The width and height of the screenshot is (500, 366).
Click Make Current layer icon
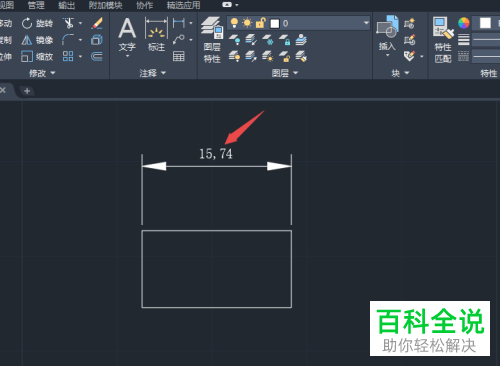(x=301, y=40)
